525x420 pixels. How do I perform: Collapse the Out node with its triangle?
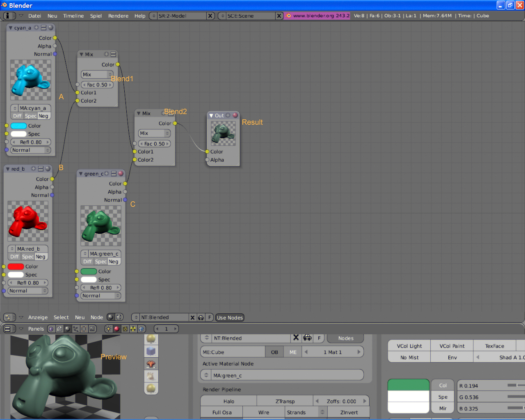pos(211,116)
